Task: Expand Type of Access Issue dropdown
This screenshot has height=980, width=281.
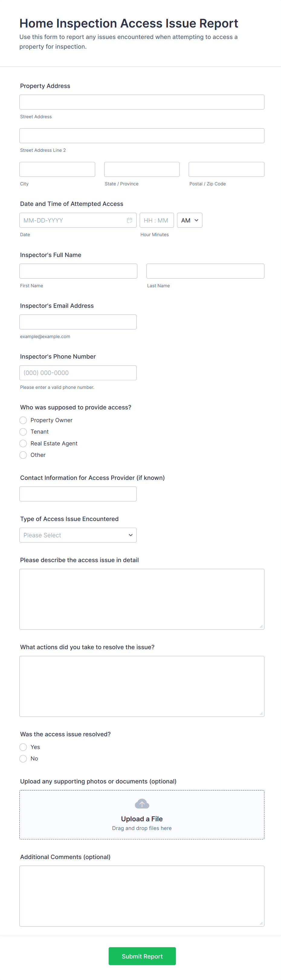Action: coord(78,535)
